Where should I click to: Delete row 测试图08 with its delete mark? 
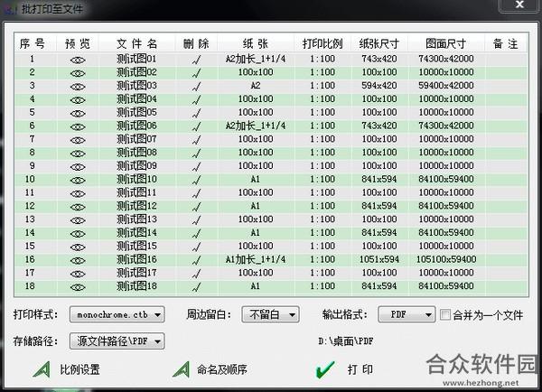[196, 154]
